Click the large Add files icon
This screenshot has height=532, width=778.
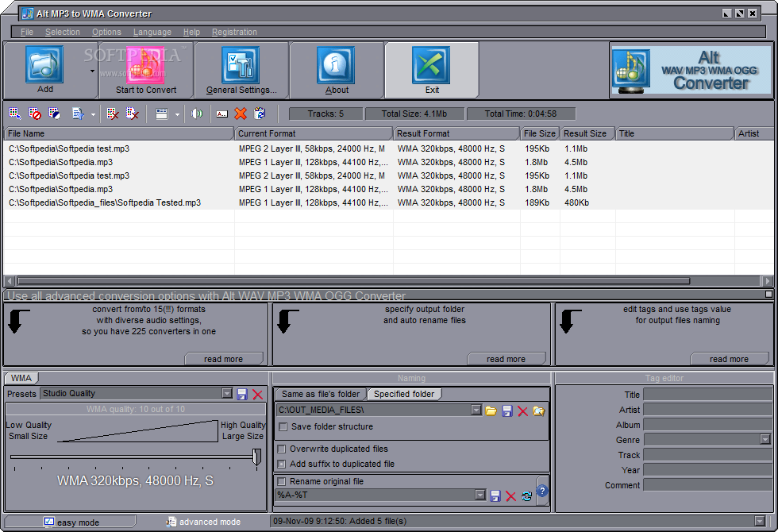(x=44, y=64)
